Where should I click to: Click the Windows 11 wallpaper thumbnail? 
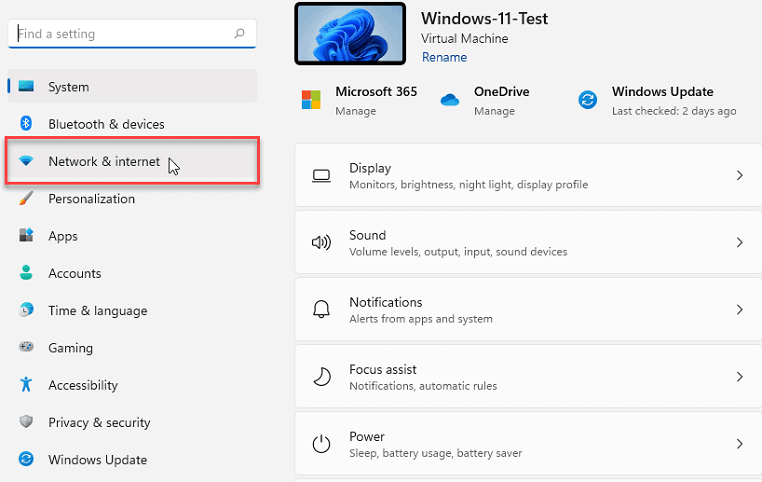tap(350, 34)
